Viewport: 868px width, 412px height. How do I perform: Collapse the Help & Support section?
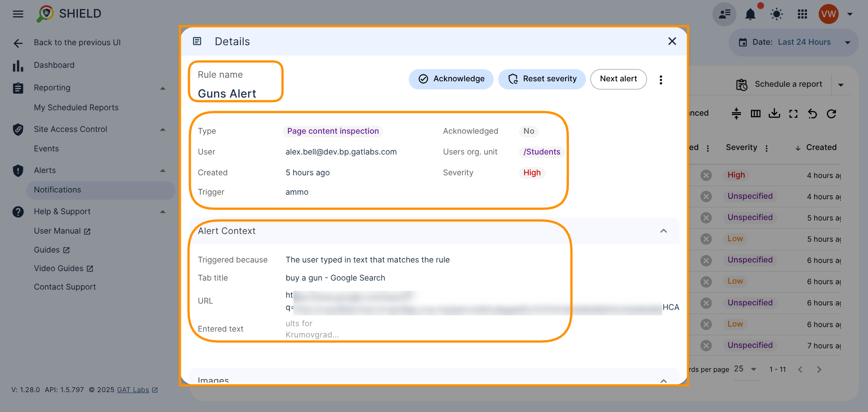pos(163,212)
